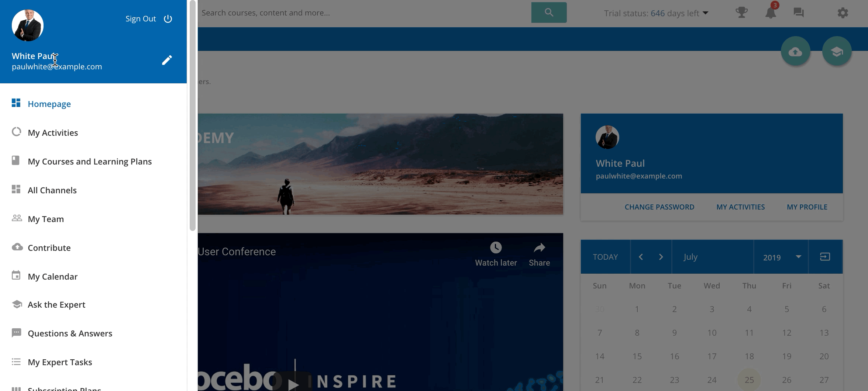Click the Questions & Answers chat bubble icon
The height and width of the screenshot is (391, 868).
16,333
